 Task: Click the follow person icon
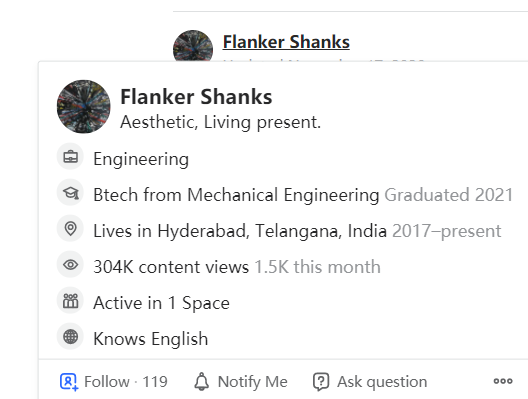69,382
